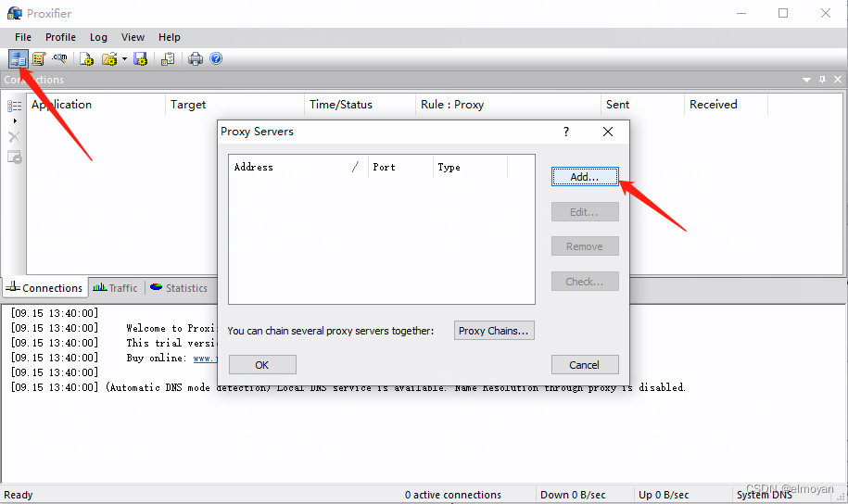Minimize the Proxifier window
Viewport: 848px width, 504px height.
point(741,13)
